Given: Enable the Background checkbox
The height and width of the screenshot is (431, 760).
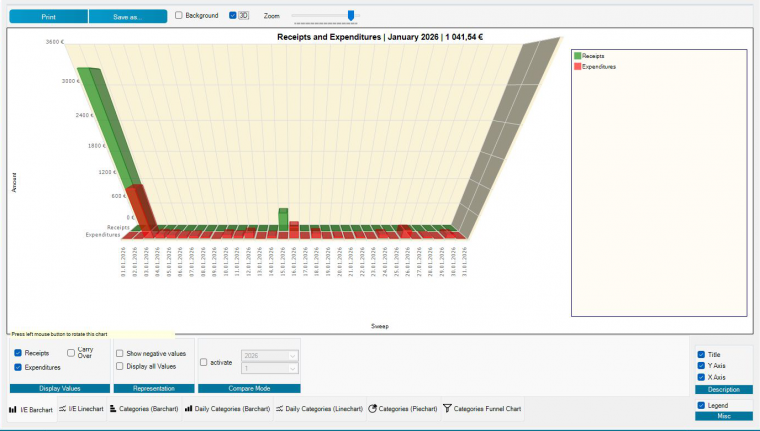Looking at the screenshot, I should click(x=178, y=16).
